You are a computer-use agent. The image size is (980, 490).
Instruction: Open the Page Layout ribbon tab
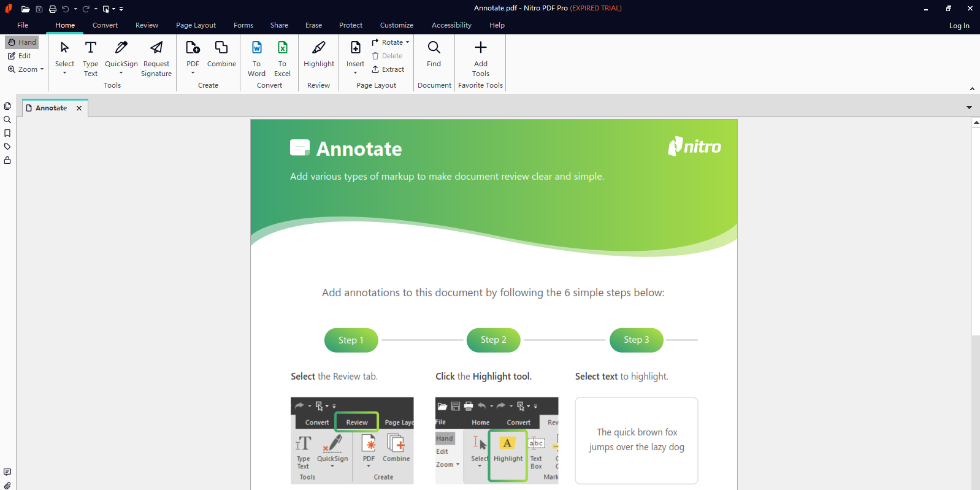[196, 25]
